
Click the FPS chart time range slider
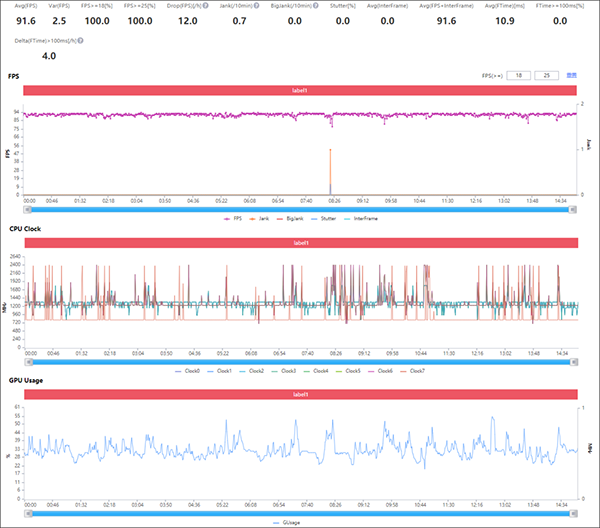pos(301,208)
